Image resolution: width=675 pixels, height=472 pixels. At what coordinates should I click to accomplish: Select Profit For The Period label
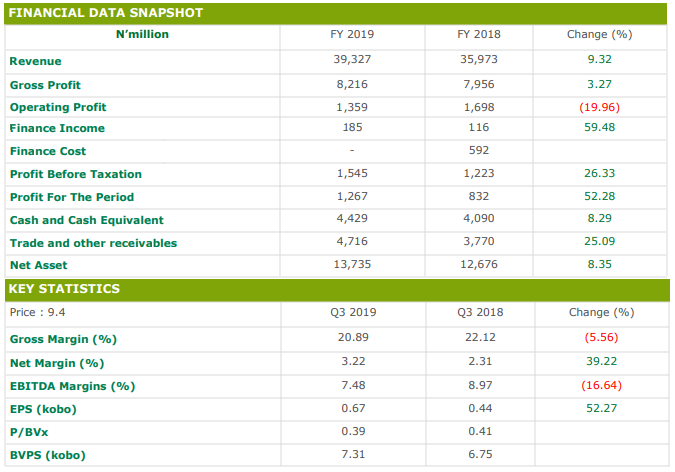pos(72,197)
